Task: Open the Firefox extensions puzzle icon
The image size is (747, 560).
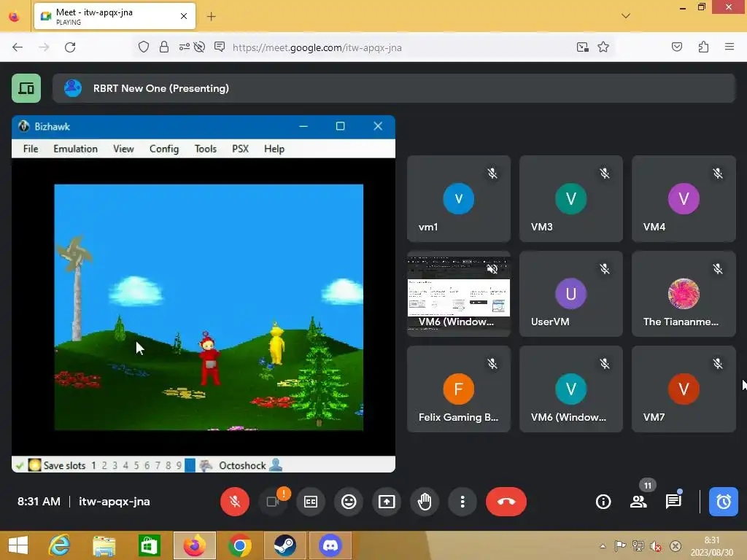Action: coord(703,47)
